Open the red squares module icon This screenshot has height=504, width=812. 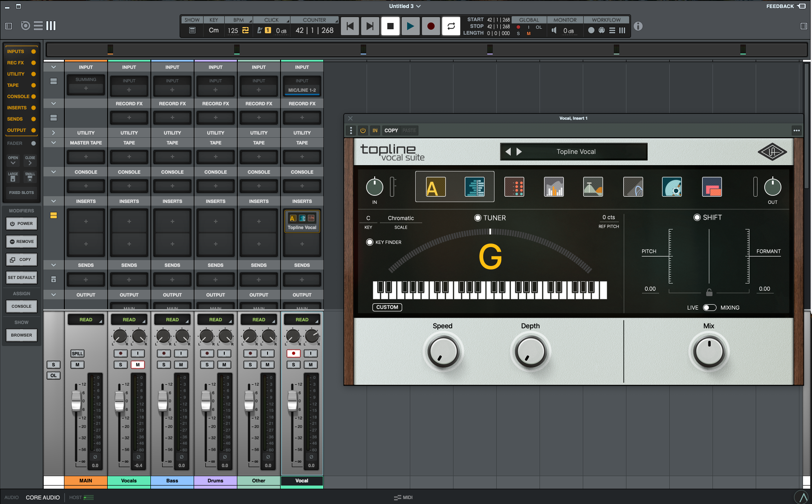click(x=712, y=187)
